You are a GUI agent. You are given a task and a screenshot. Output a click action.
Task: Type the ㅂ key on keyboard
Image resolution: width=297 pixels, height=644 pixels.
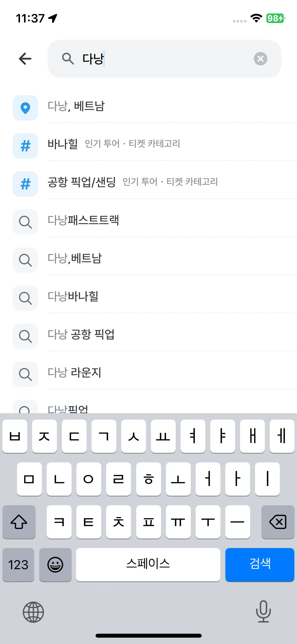pos(15,436)
